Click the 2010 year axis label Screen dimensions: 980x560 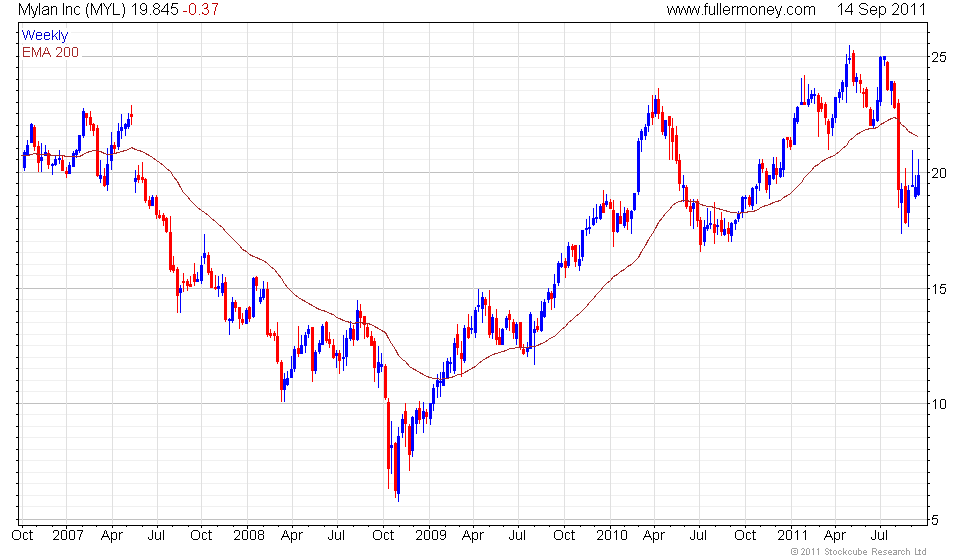coord(611,536)
